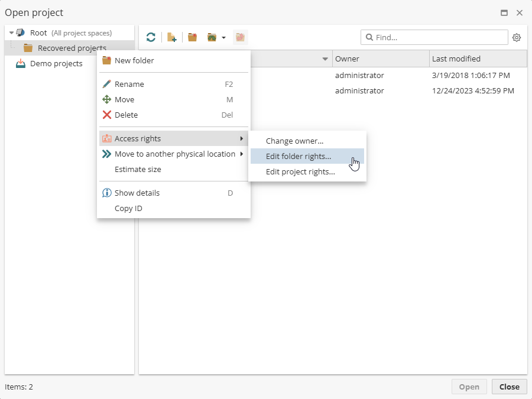Open the settings gear
This screenshot has width=532, height=399.
(x=517, y=37)
